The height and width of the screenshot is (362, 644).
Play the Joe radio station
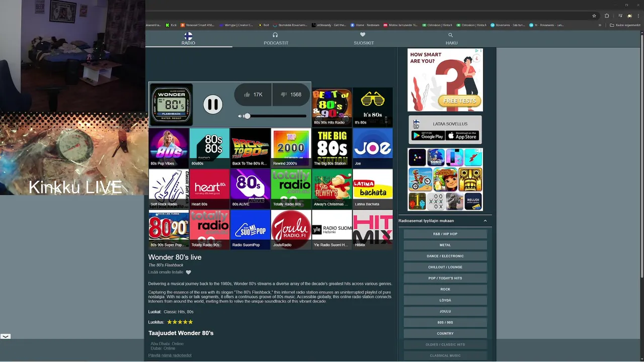click(x=373, y=148)
